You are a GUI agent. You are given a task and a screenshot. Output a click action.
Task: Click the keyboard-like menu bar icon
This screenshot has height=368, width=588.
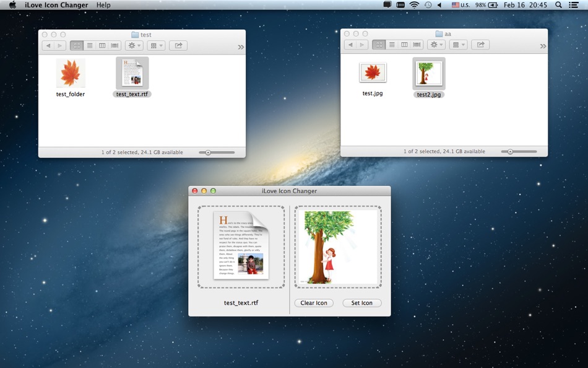[400, 5]
